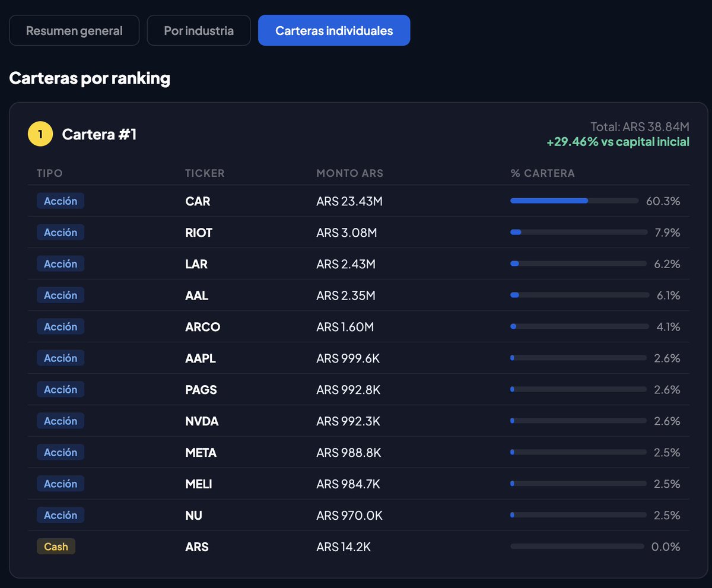Click the TICKER column header

pos(205,173)
